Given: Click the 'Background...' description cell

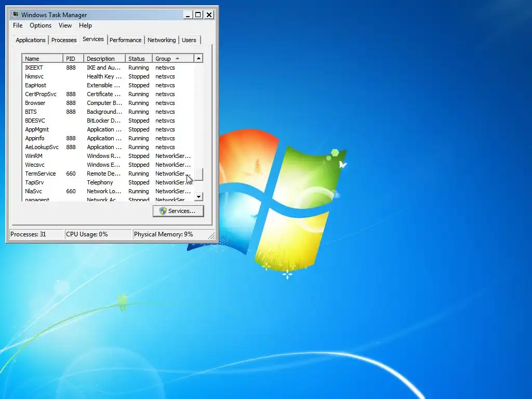Looking at the screenshot, I should click(104, 112).
